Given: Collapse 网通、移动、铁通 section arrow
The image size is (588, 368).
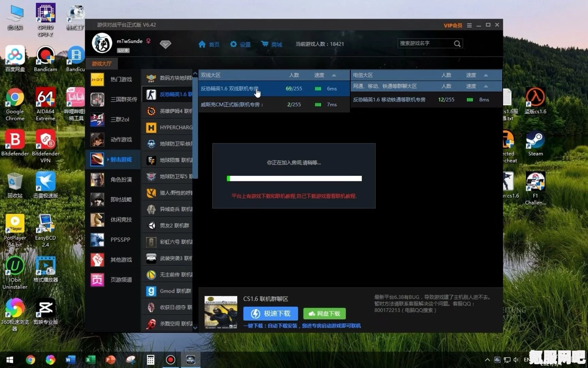Looking at the screenshot, I should (486, 86).
